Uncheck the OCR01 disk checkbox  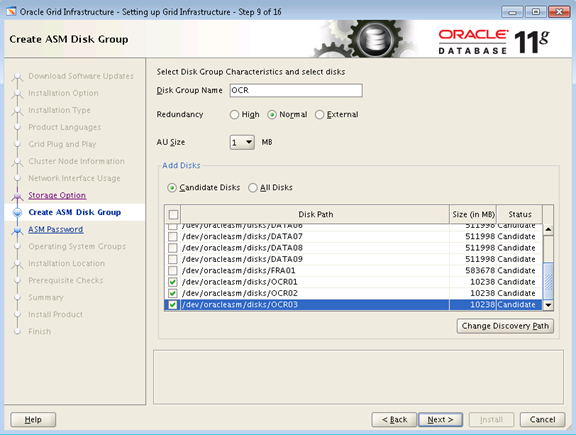tap(173, 282)
